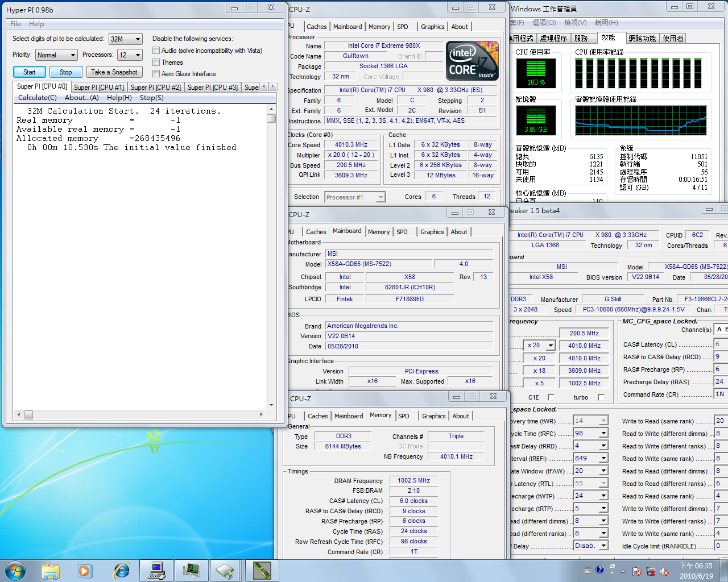Switch to the memory-stick taskbar icon
The image size is (728, 582).
262,571
